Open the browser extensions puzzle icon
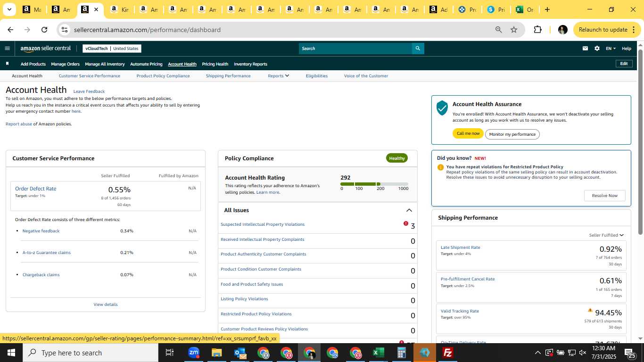This screenshot has width=644, height=362. (x=537, y=30)
